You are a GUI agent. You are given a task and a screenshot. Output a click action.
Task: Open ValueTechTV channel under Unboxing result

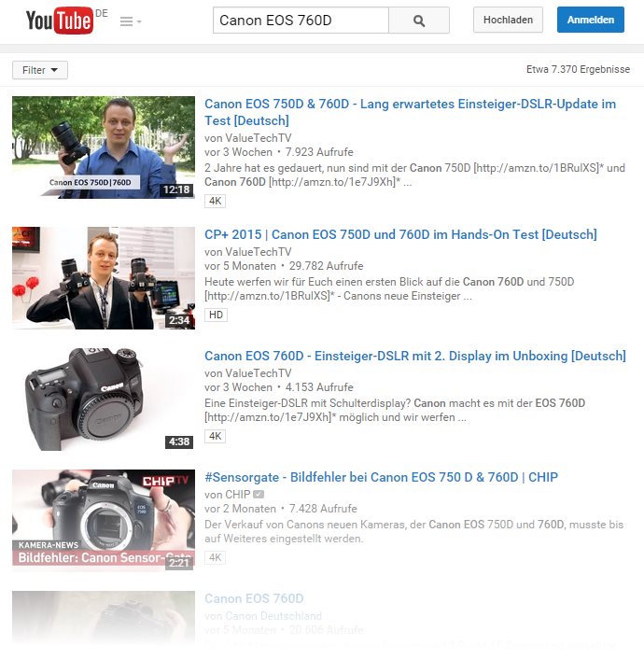pos(259,373)
